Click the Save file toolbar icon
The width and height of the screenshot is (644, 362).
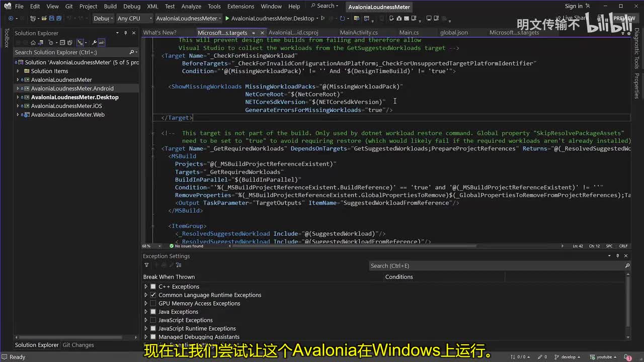click(x=51, y=18)
